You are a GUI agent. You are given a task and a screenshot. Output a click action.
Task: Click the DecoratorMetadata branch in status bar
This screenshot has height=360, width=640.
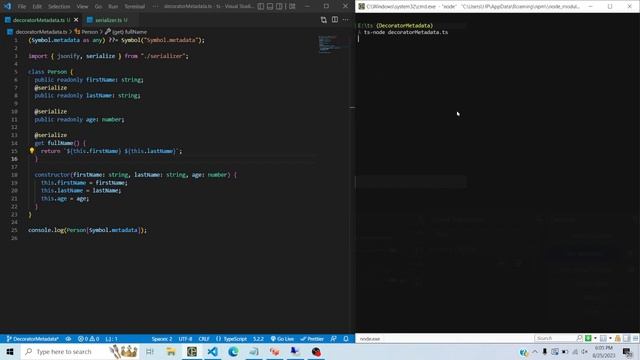33,339
